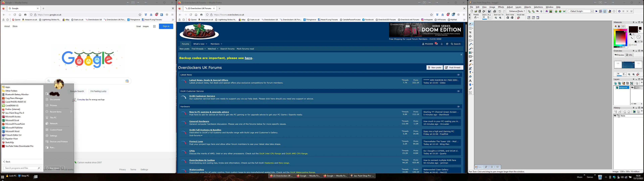Click the Post thread button on forum
This screenshot has height=181, width=644.
pos(453,68)
